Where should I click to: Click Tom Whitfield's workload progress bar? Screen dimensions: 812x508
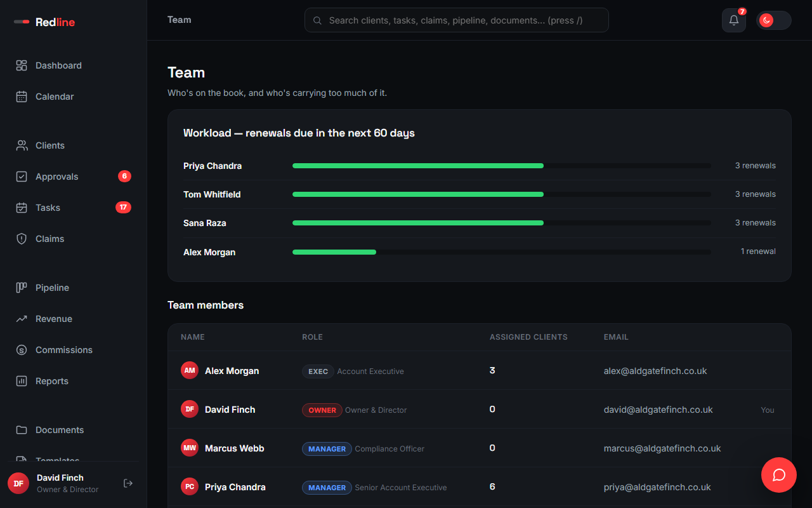pos(501,194)
